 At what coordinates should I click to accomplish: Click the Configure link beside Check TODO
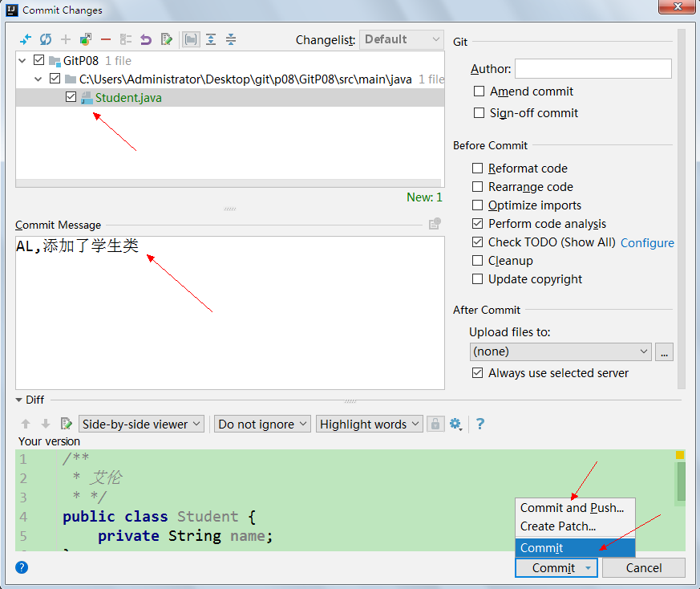pos(647,242)
